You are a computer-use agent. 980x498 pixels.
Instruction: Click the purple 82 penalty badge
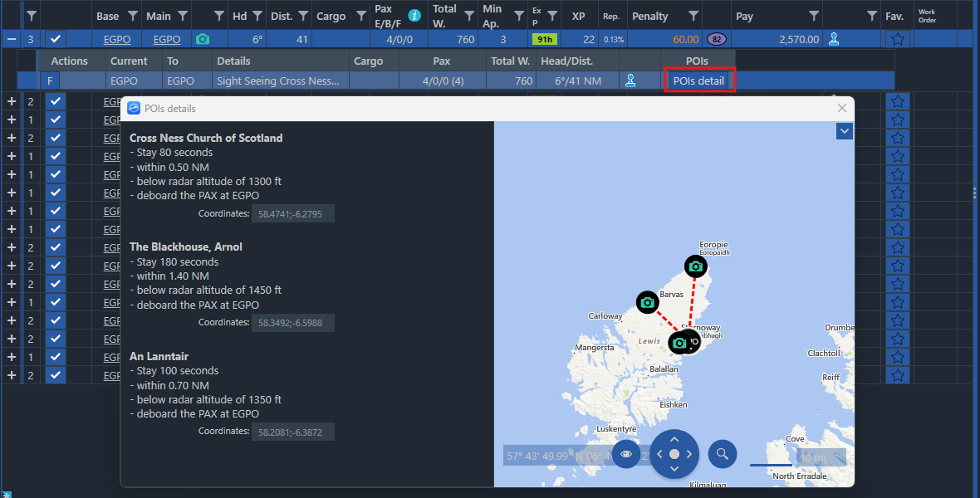[x=716, y=39]
